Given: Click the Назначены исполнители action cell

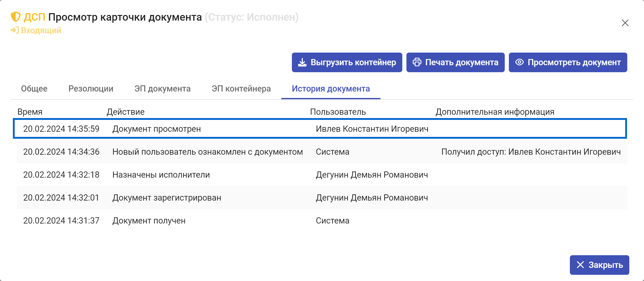Looking at the screenshot, I should pos(161,175).
